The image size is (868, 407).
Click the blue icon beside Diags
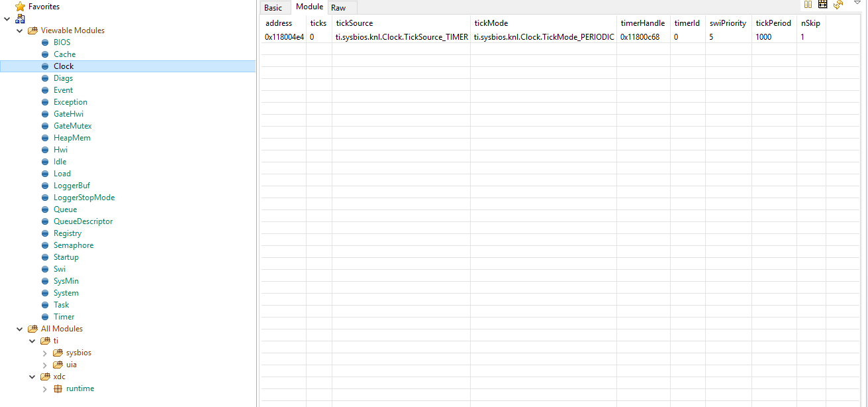[45, 78]
